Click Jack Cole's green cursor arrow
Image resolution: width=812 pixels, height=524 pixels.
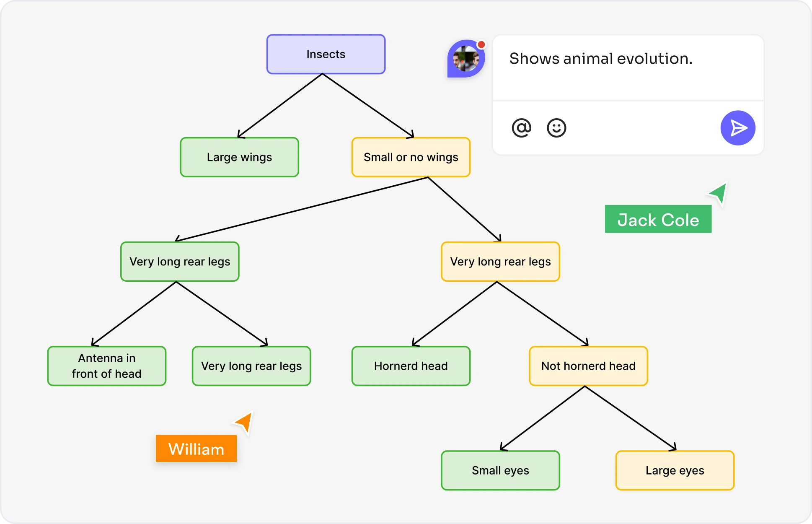719,194
